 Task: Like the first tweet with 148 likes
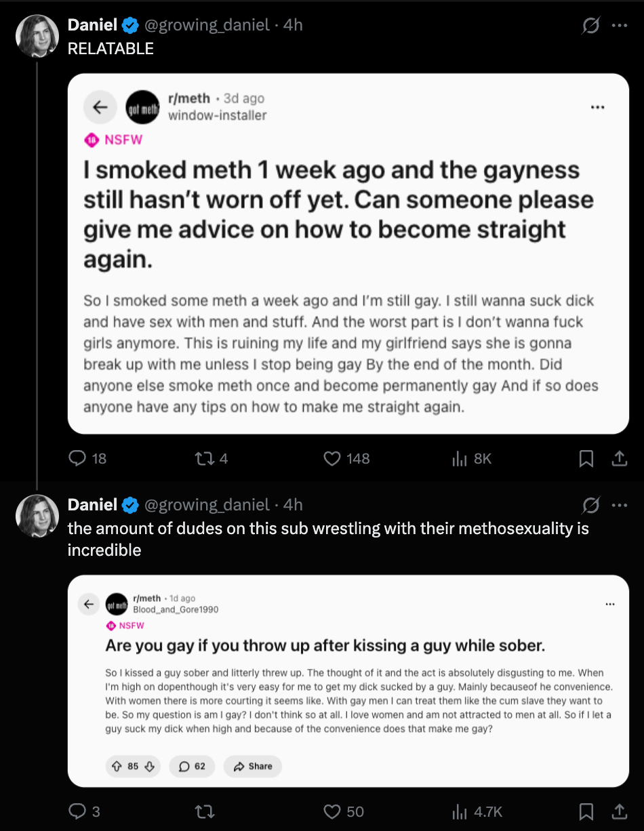pyautogui.click(x=346, y=459)
